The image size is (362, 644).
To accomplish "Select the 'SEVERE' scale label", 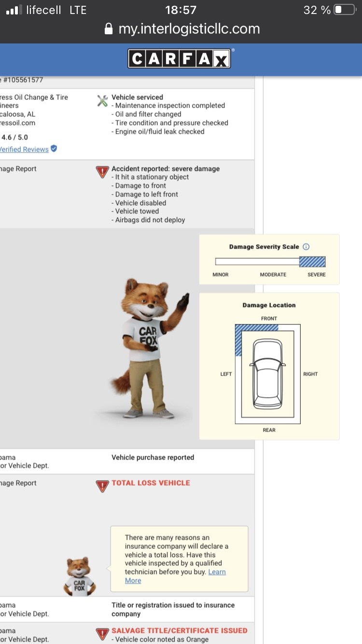I will [x=317, y=275].
